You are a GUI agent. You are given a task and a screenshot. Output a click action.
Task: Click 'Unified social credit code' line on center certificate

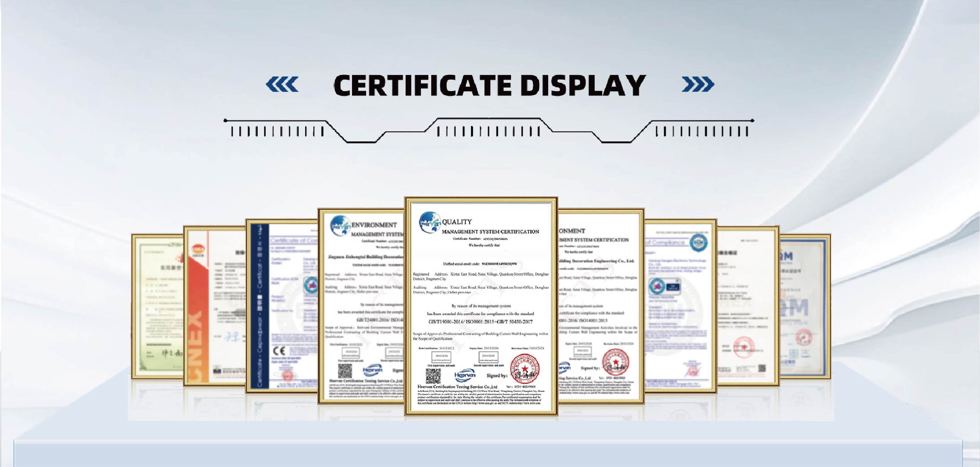[480, 264]
